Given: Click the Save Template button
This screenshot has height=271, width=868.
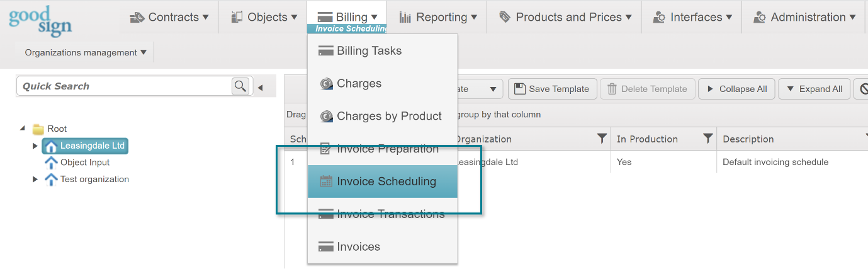Looking at the screenshot, I should 551,89.
